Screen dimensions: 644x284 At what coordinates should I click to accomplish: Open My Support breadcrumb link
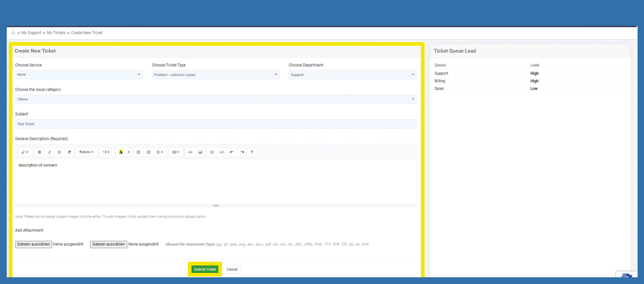point(31,33)
